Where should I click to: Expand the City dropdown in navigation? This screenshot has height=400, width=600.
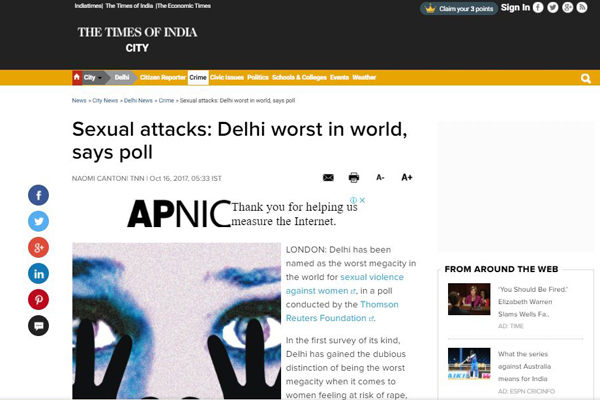(x=93, y=78)
